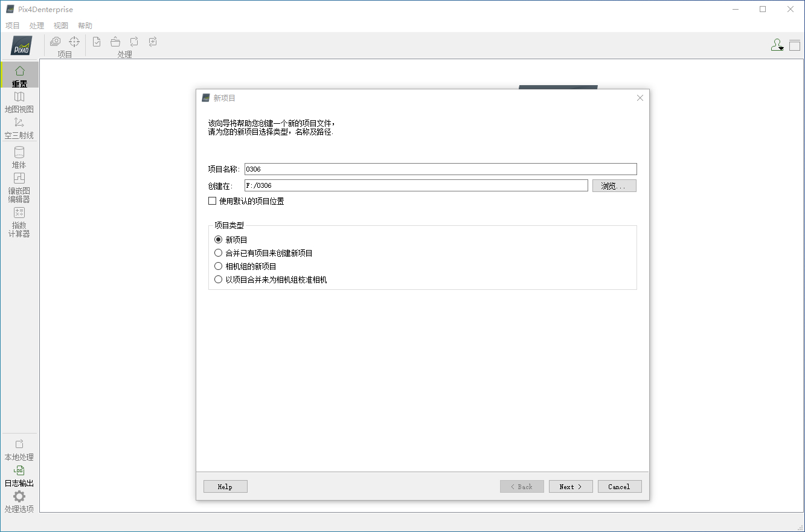Enable 使用默认的项目位置 checkbox
Screen dimensions: 805x532
[212, 201]
